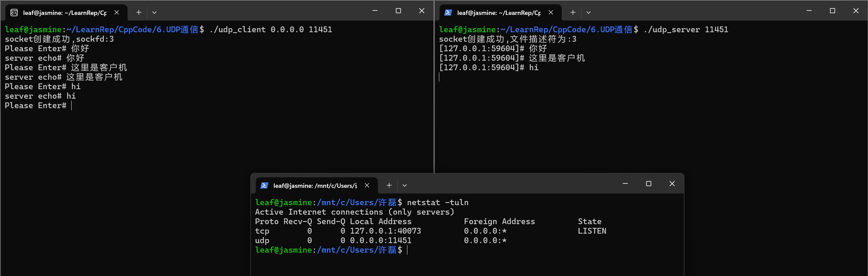
Task: Maximize the netstat terminal window
Action: (x=649, y=184)
